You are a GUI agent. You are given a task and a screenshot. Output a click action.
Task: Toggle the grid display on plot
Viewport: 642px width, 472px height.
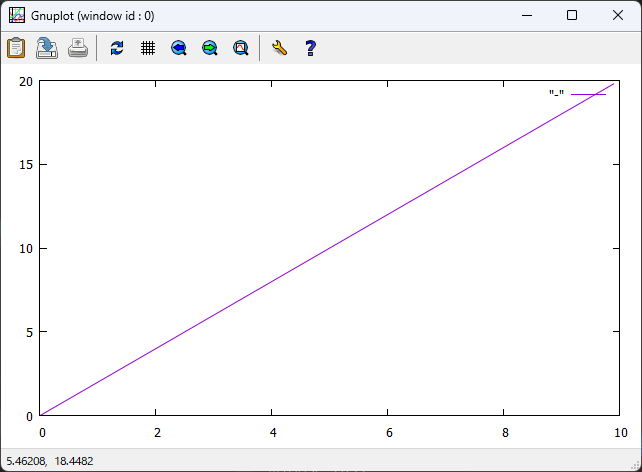pyautogui.click(x=148, y=47)
